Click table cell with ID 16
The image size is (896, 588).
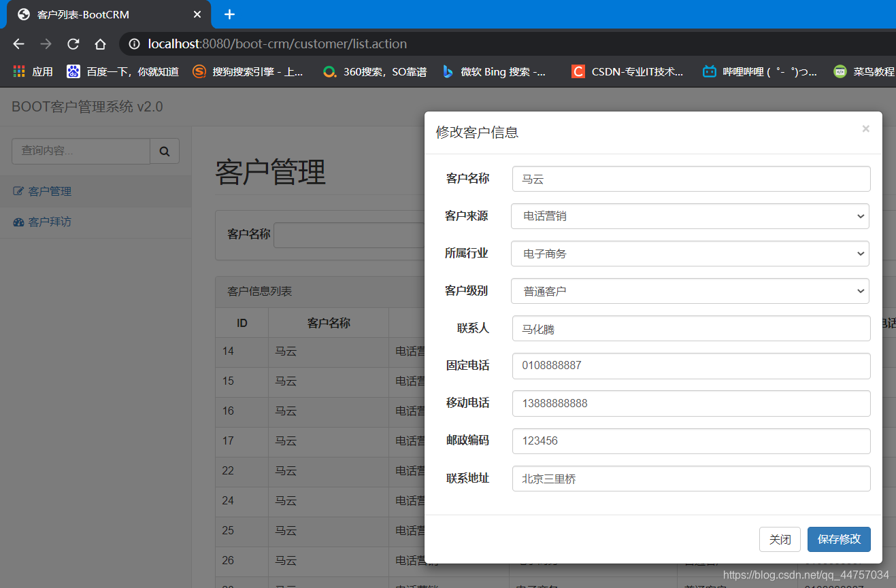tap(242, 412)
